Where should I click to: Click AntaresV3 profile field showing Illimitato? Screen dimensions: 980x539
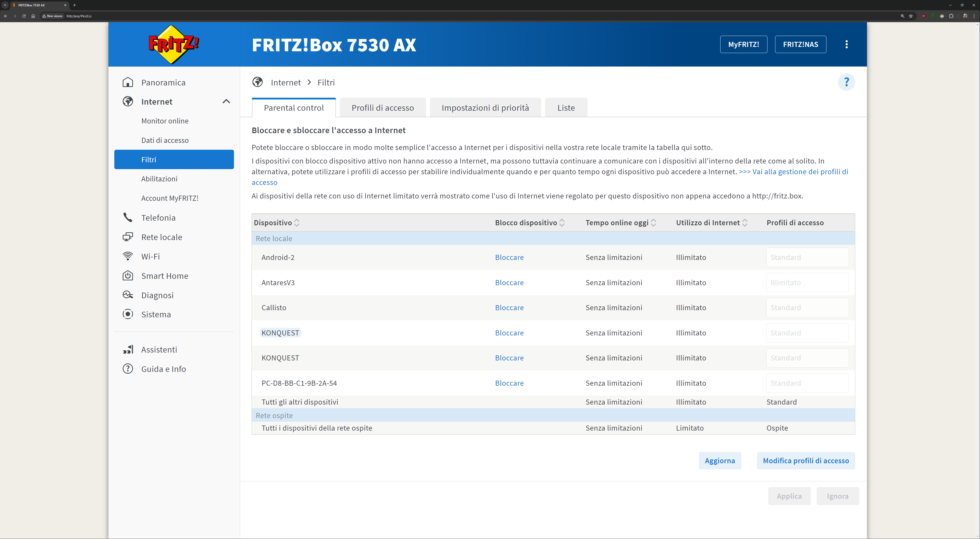tap(807, 283)
